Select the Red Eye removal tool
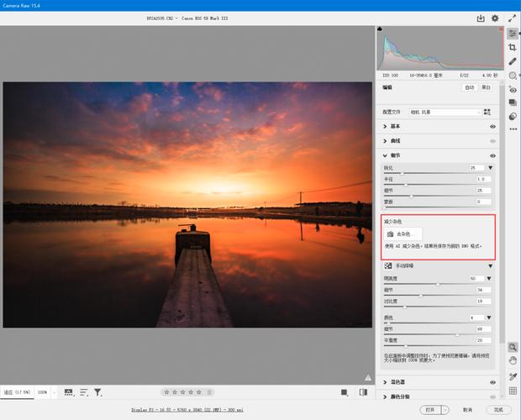This screenshot has height=420, width=521. (x=513, y=90)
